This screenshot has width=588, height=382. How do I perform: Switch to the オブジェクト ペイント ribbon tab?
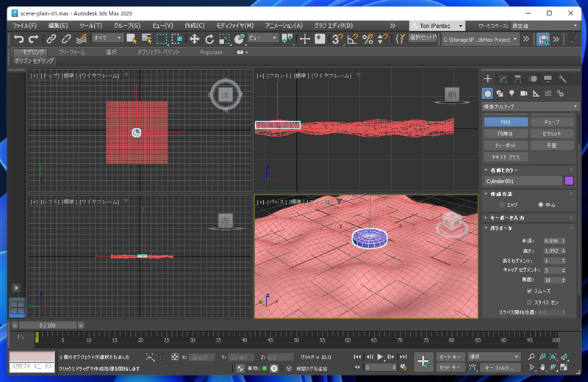158,52
